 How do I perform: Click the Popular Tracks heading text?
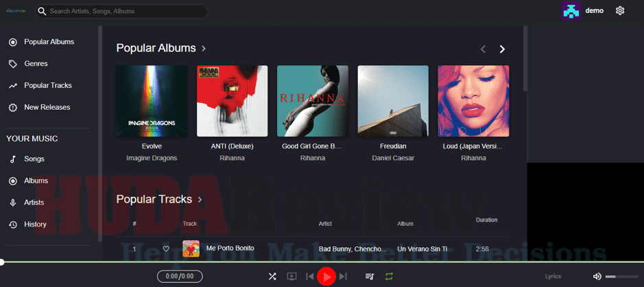coord(154,199)
